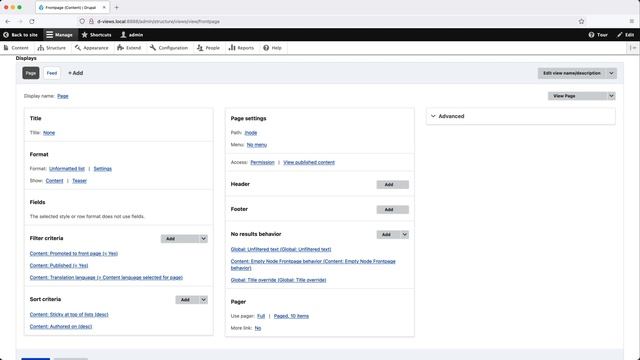640x360 pixels.
Task: Edit Translation language filter
Action: tap(106, 278)
